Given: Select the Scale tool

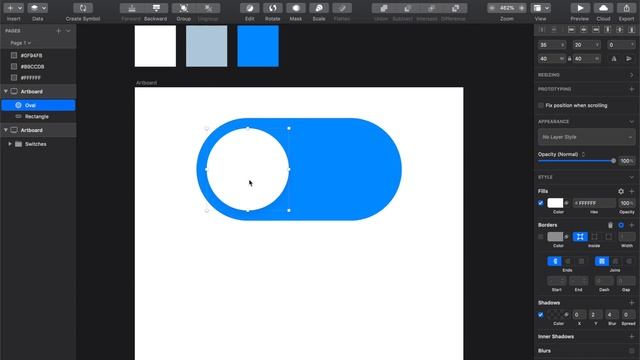Looking at the screenshot, I should pos(319,8).
